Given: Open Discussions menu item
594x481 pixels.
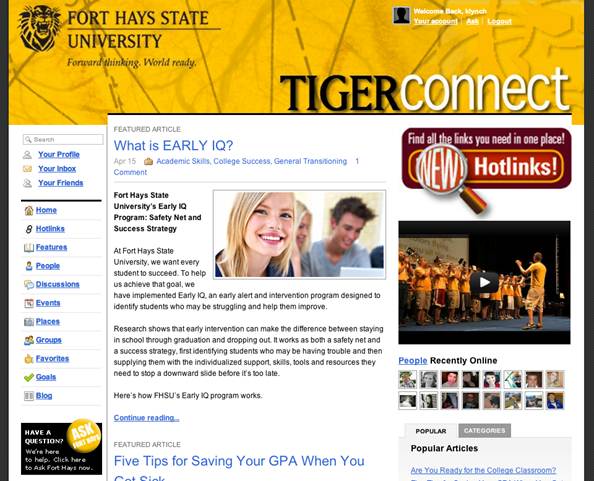Looking at the screenshot, I should click(58, 284).
